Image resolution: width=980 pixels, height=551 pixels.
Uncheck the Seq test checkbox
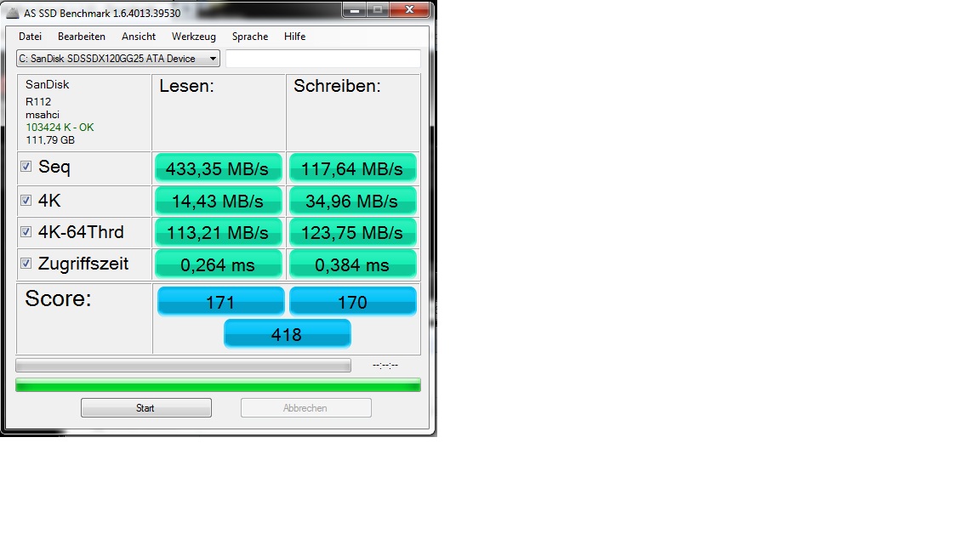click(26, 167)
